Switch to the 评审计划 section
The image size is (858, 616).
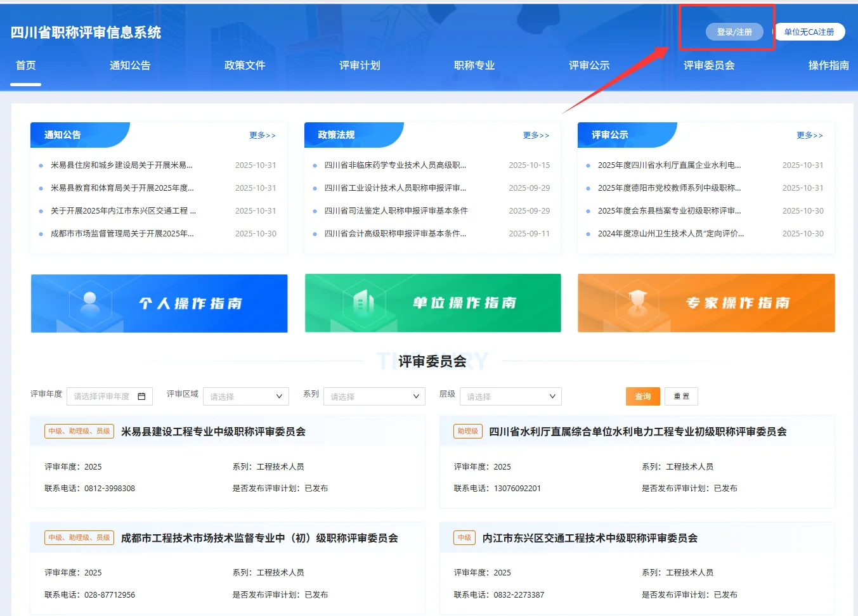pos(359,65)
